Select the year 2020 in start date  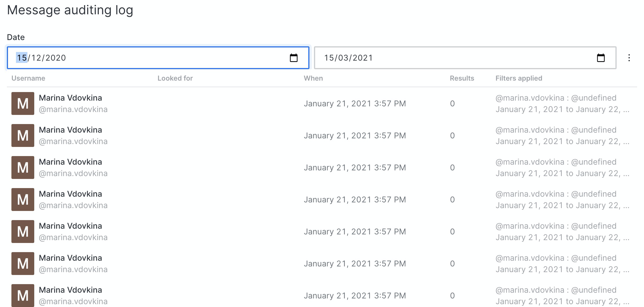(56, 58)
